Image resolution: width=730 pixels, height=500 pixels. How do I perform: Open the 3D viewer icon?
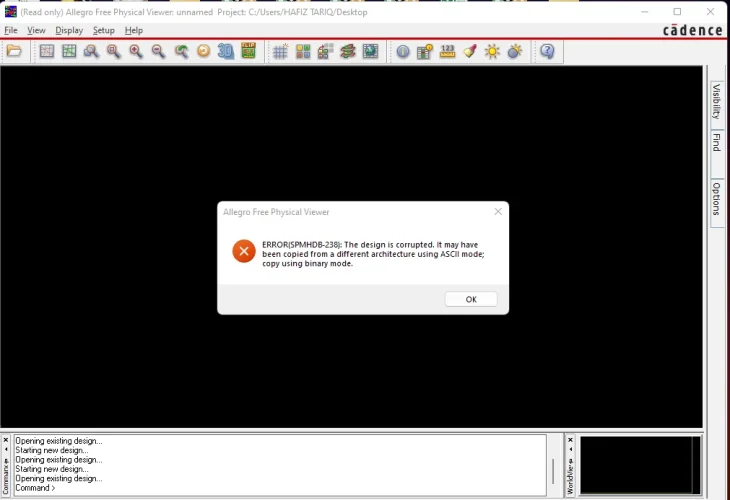(x=226, y=51)
